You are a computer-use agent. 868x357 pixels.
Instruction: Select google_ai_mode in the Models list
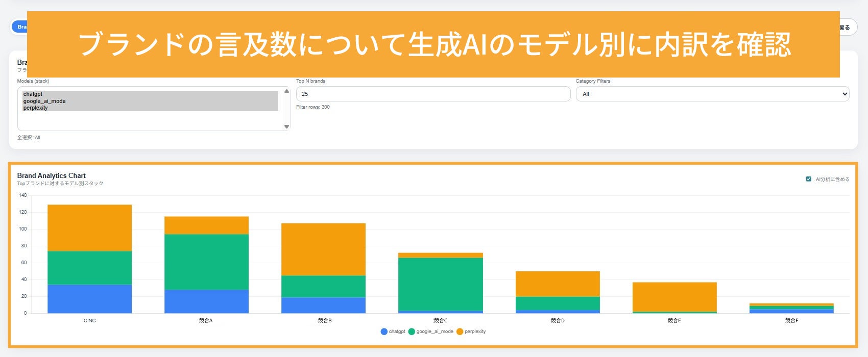point(150,101)
